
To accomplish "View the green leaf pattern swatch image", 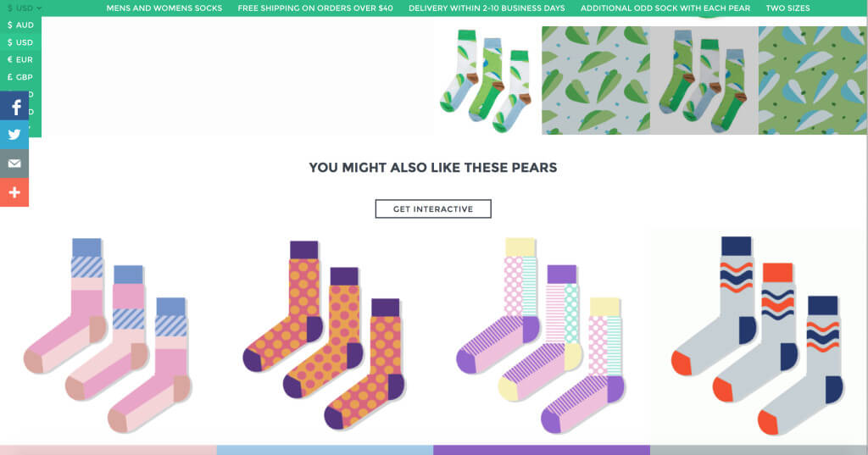I will 813,80.
